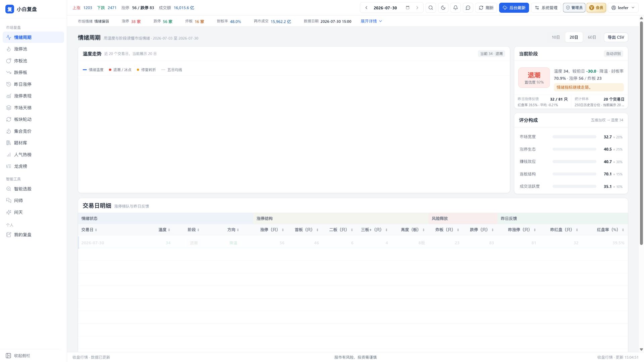
Task: Sort by 交易日 column
Action: click(89, 230)
